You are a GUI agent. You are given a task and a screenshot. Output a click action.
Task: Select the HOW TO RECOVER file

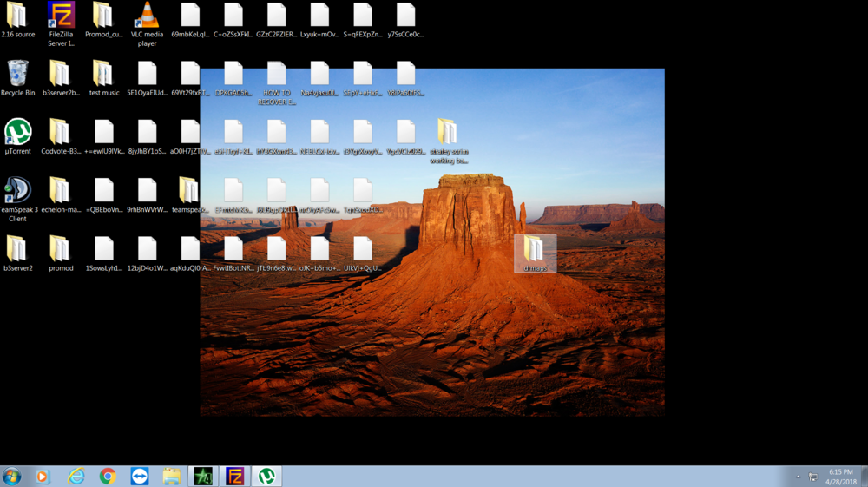coord(277,78)
